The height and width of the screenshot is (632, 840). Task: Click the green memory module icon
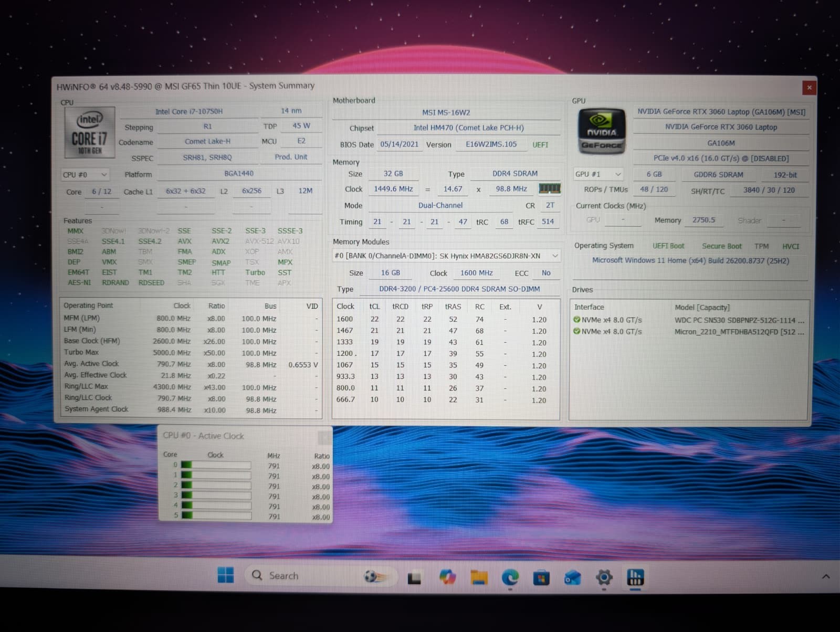pos(550,188)
